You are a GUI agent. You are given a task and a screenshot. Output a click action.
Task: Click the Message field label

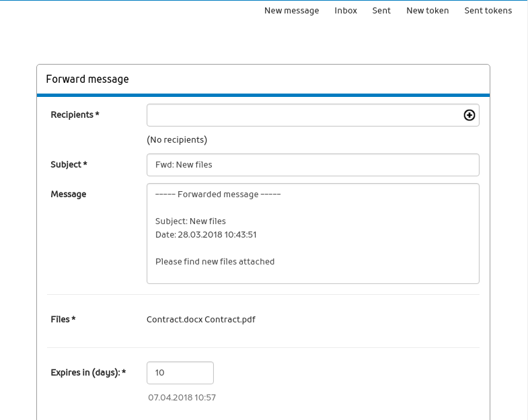[x=69, y=195]
